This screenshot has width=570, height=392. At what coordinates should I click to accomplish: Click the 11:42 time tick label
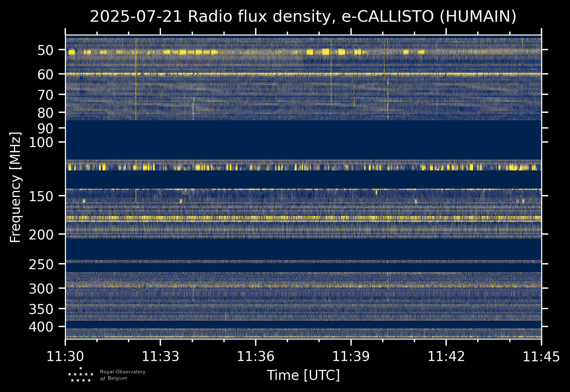coord(446,357)
